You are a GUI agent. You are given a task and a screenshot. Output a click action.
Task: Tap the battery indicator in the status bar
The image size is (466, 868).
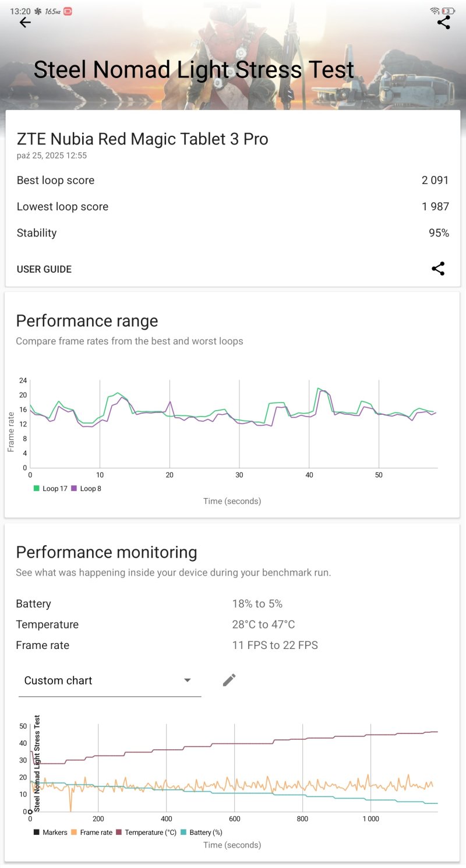[449, 11]
